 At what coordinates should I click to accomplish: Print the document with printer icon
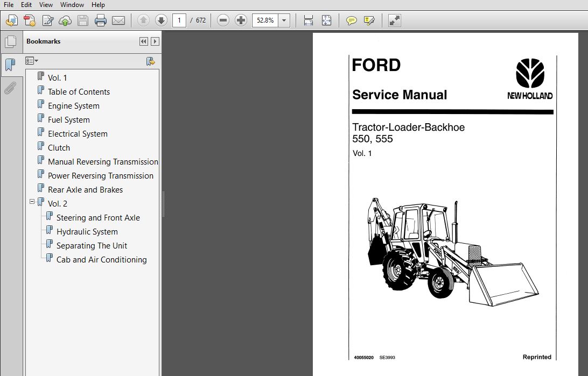(x=101, y=20)
